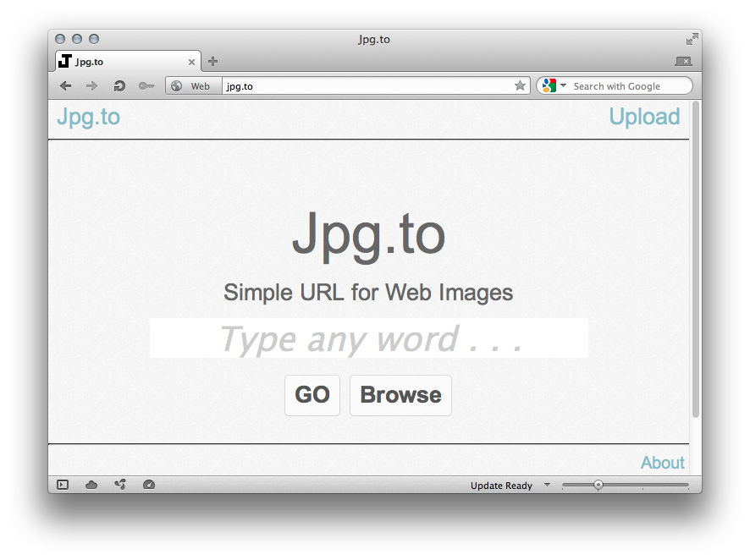
Task: Click the password key wand icon
Action: 146,85
